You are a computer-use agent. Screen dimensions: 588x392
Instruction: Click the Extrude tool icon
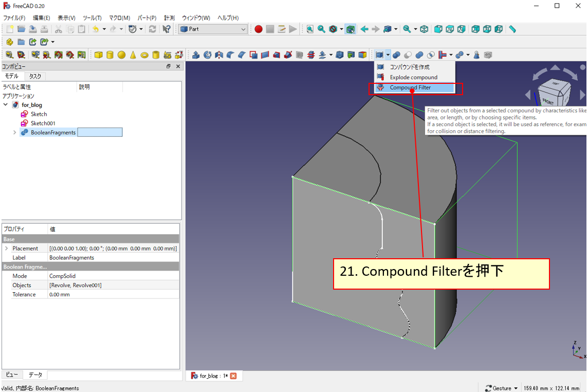click(196, 55)
